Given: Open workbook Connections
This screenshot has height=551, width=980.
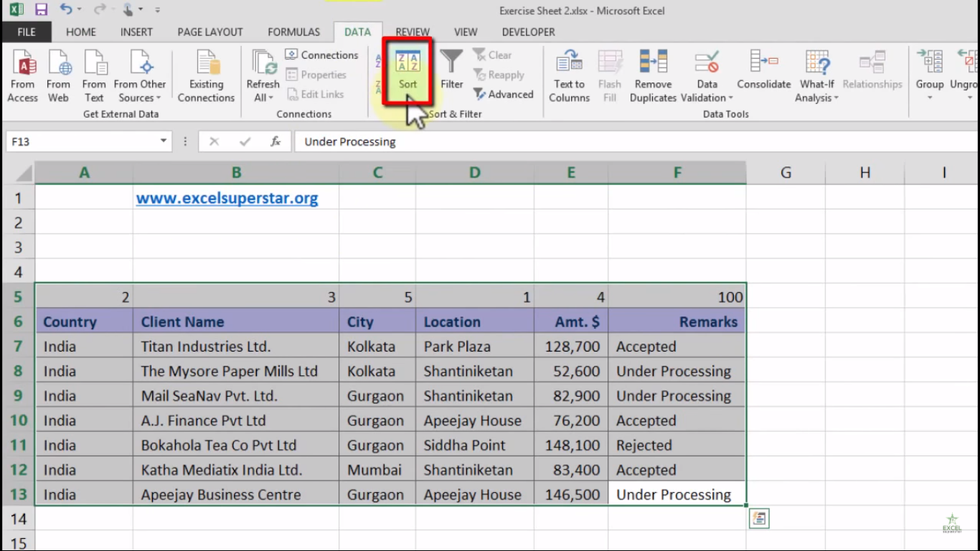Looking at the screenshot, I should pyautogui.click(x=321, y=55).
